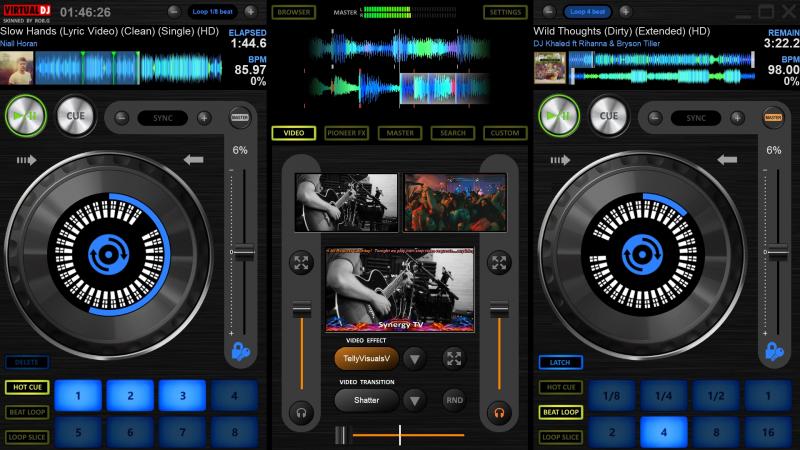The width and height of the screenshot is (800, 450).
Task: Toggle Loop 4 beat on right deck
Action: point(587,11)
